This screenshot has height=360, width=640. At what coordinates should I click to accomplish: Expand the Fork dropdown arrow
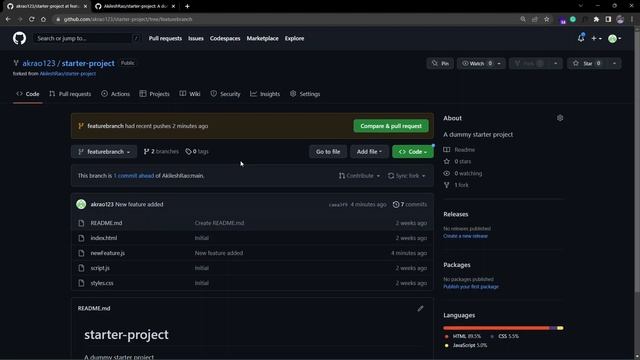click(556, 63)
